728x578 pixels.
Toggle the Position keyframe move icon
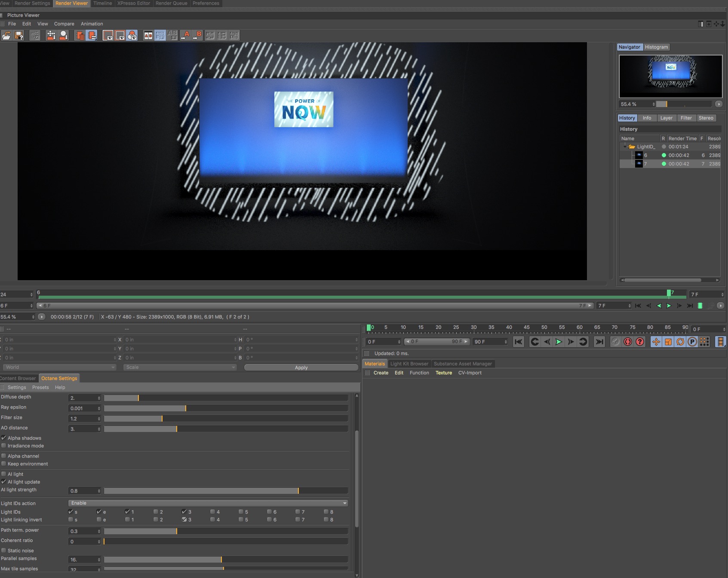click(656, 342)
